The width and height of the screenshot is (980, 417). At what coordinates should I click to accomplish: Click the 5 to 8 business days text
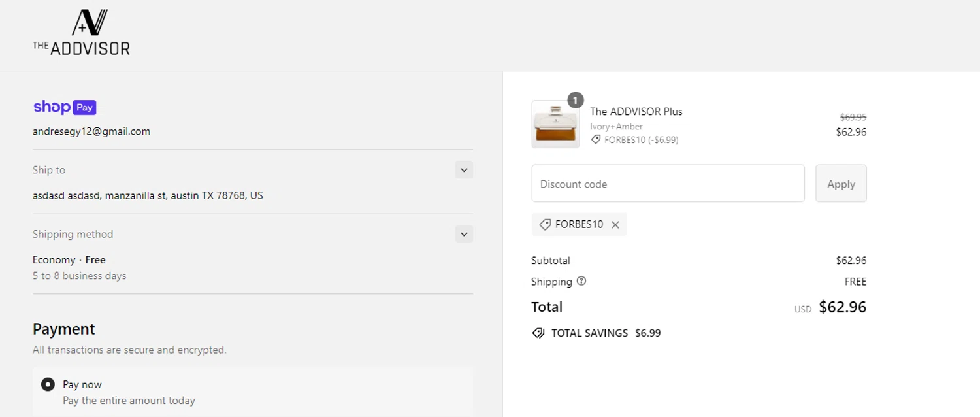[80, 276]
